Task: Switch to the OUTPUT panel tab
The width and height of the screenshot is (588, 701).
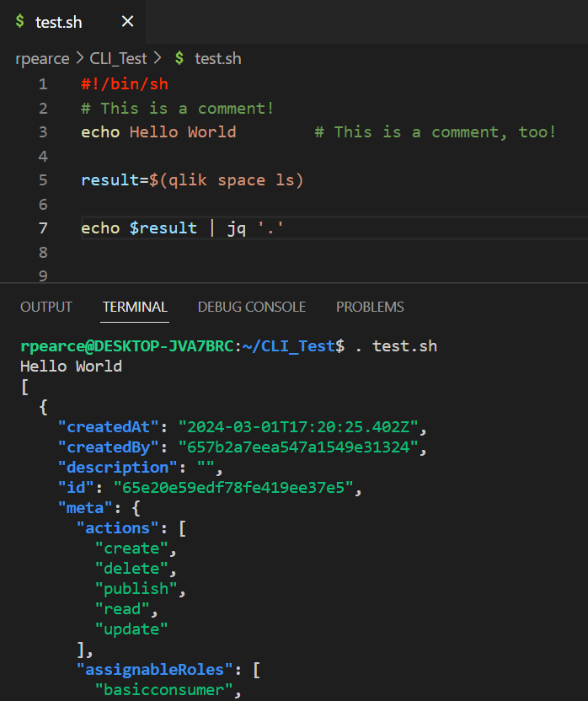Action: point(46,307)
